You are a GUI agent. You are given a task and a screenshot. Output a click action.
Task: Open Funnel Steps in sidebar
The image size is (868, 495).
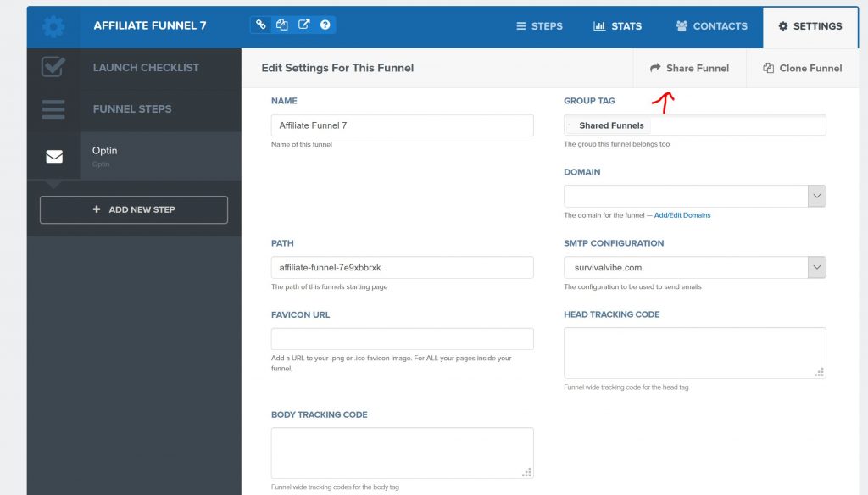[131, 109]
